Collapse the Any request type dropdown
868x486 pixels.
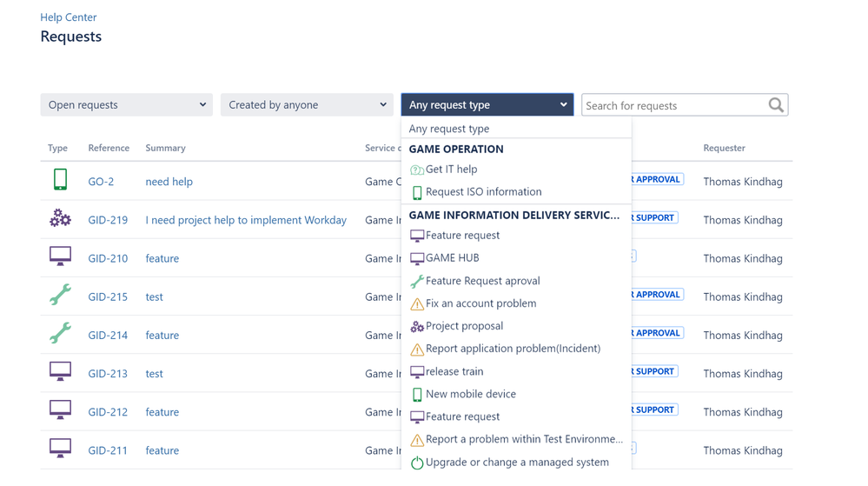tap(487, 104)
